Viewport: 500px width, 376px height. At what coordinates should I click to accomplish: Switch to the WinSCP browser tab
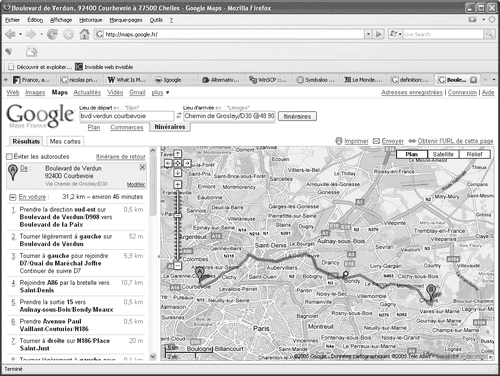click(269, 80)
